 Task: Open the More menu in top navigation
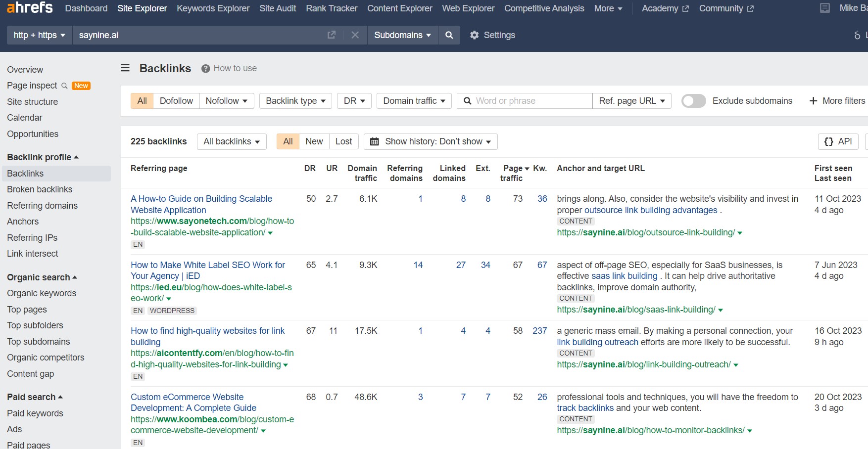click(x=608, y=8)
